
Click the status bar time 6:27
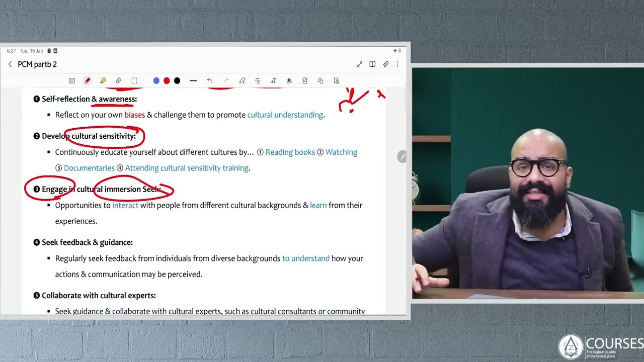click(11, 51)
